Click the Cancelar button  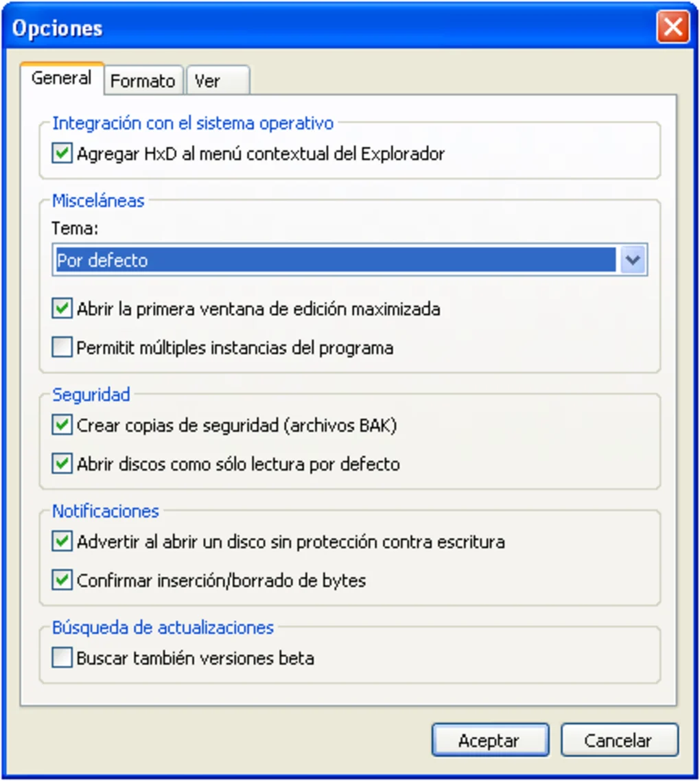click(x=619, y=740)
